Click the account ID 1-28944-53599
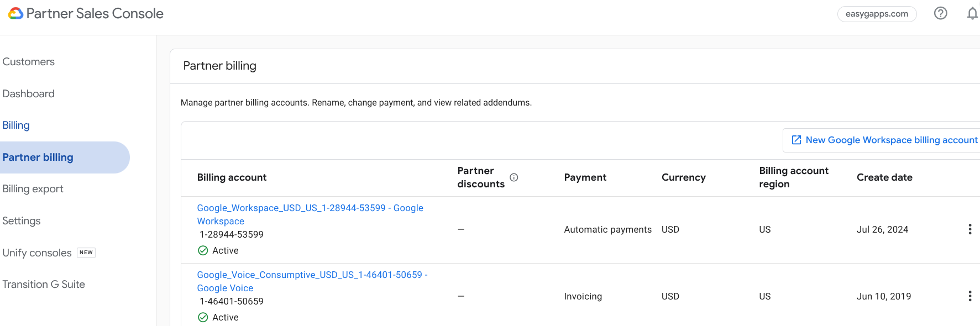Viewport: 980px width, 326px height. pyautogui.click(x=232, y=234)
